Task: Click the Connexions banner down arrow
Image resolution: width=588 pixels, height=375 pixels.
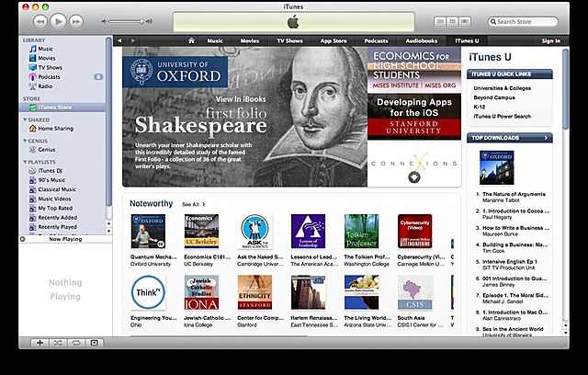Action: (x=414, y=177)
